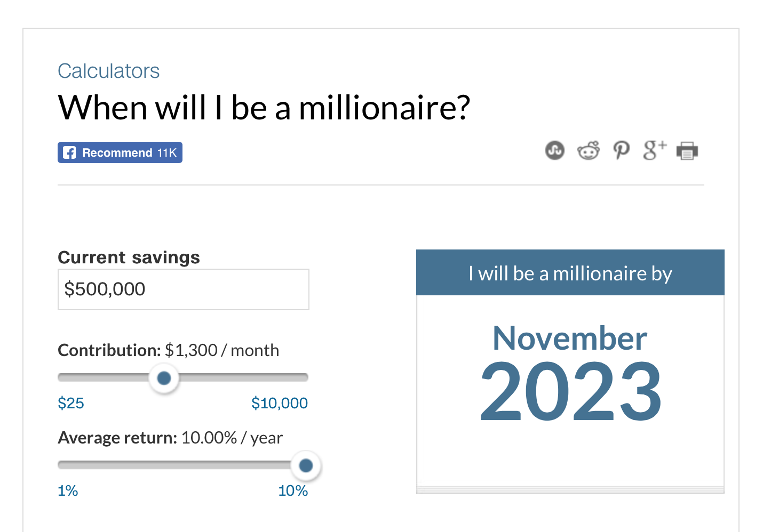Select the Pinterest P icon
The image size is (763, 532).
tap(621, 151)
